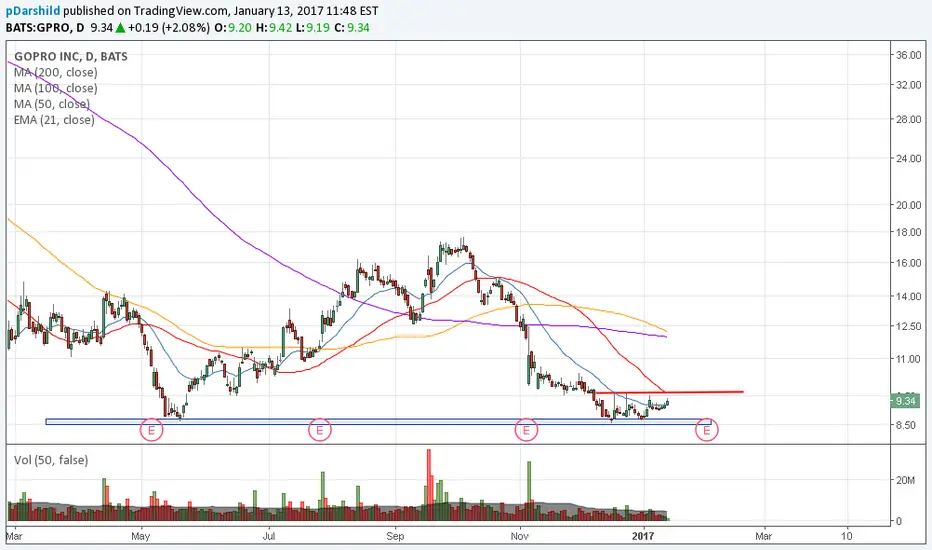
Task: Click the Mar label following 2017 on time axis
Action: click(763, 536)
